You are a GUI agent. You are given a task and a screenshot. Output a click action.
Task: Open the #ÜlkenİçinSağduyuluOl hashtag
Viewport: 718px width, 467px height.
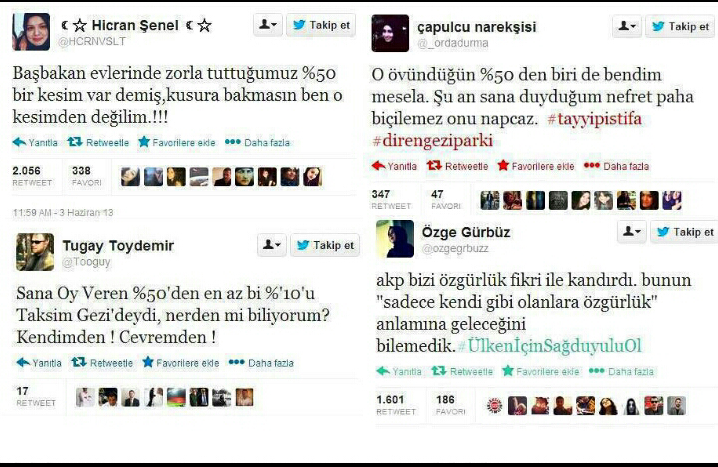[x=549, y=346]
